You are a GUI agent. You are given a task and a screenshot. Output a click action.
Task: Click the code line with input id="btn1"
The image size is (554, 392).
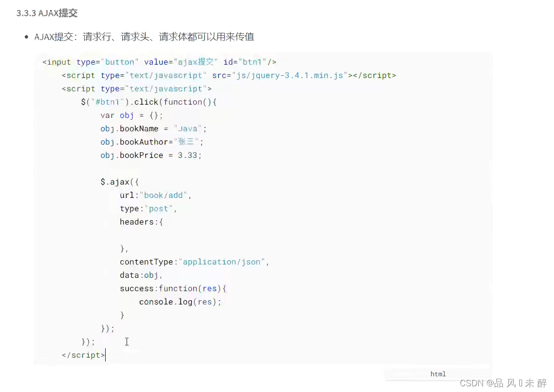click(x=159, y=62)
